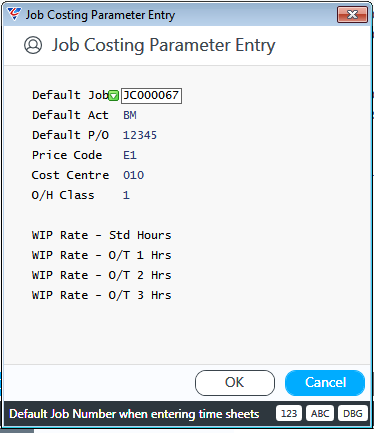Click the Default Job label text

coord(70,95)
